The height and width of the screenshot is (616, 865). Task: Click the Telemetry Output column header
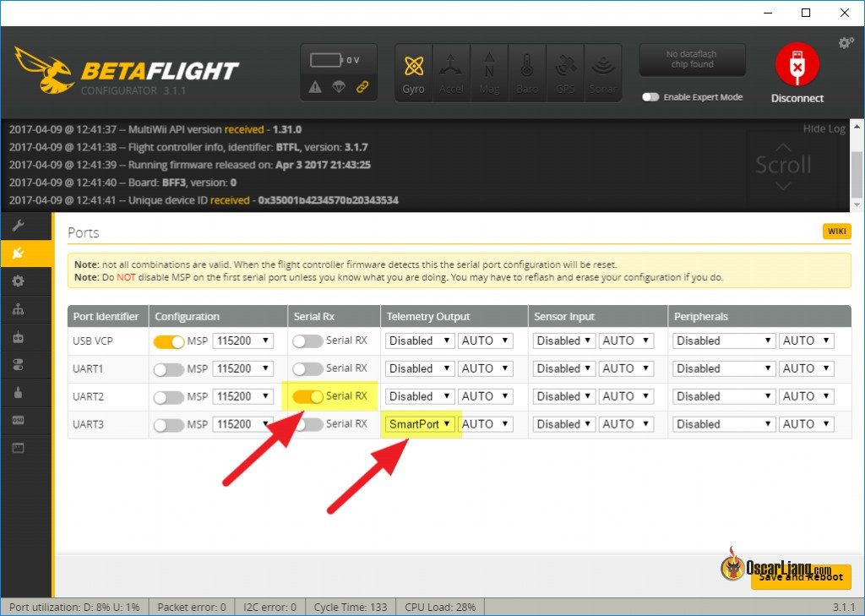pyautogui.click(x=454, y=316)
